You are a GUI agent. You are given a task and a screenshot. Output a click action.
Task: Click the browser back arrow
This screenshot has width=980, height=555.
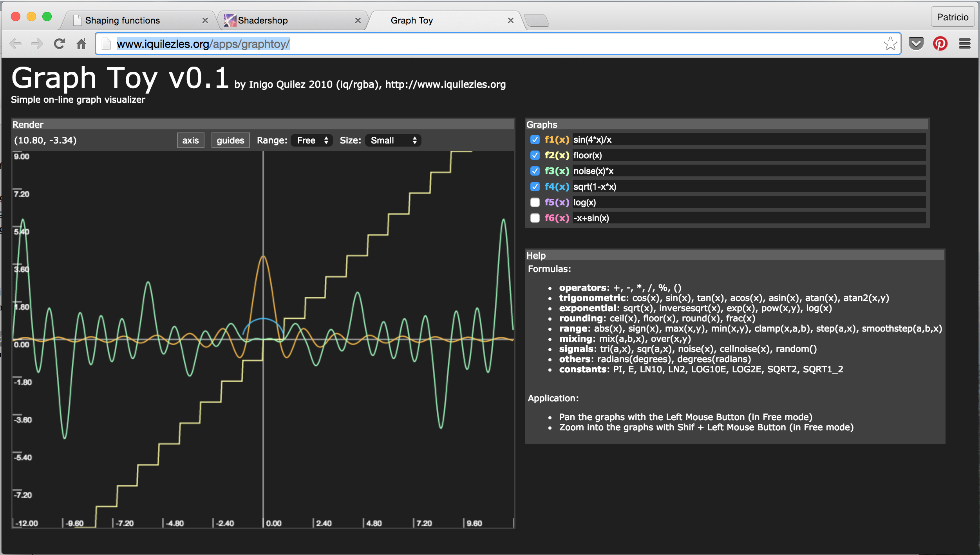click(x=15, y=44)
